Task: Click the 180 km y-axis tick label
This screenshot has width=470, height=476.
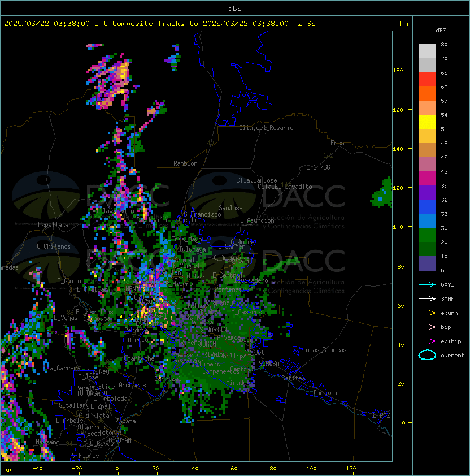Action: (x=398, y=71)
